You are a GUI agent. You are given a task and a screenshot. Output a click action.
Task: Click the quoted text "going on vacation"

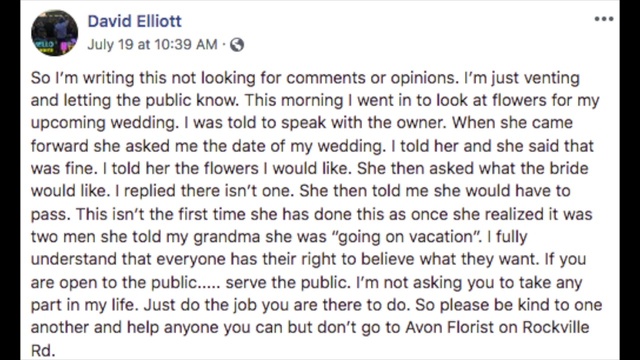pos(406,237)
